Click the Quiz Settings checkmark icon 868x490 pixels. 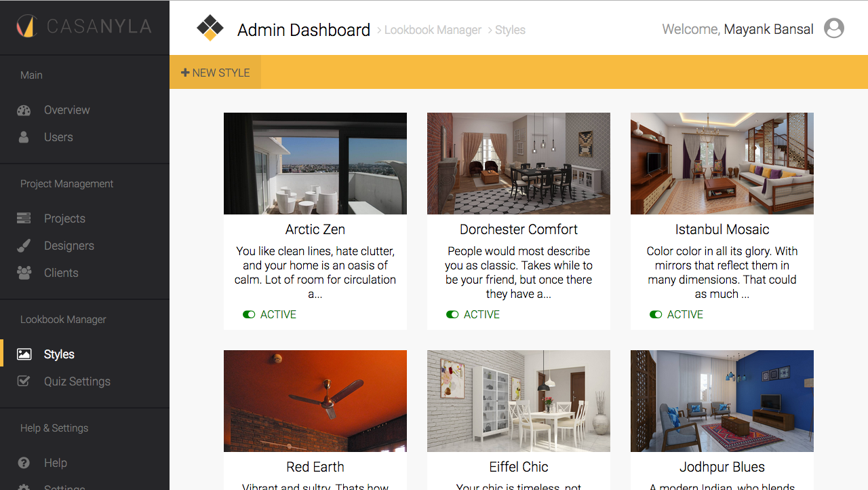tap(24, 381)
